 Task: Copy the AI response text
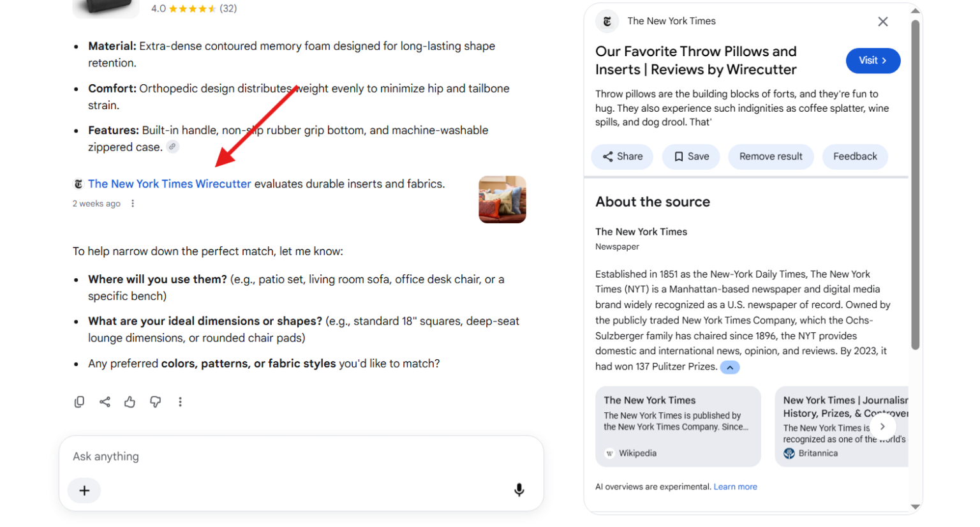79,402
